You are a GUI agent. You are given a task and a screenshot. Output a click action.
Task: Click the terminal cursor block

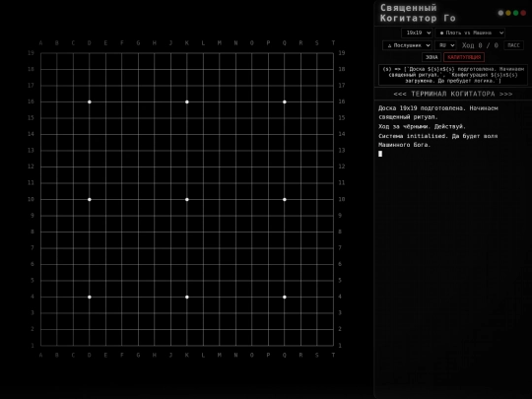click(380, 154)
